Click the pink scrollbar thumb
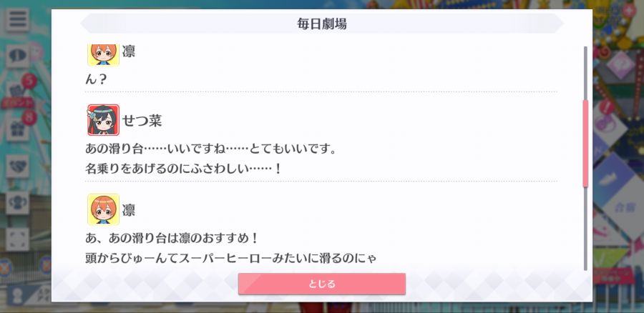Screen dimensions: 644x313 click(x=585, y=143)
